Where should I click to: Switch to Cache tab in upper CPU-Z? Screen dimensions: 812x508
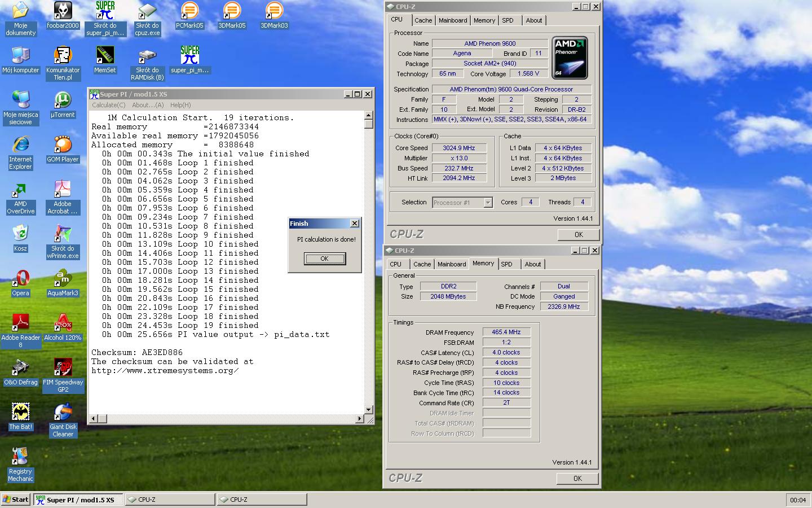pos(423,20)
